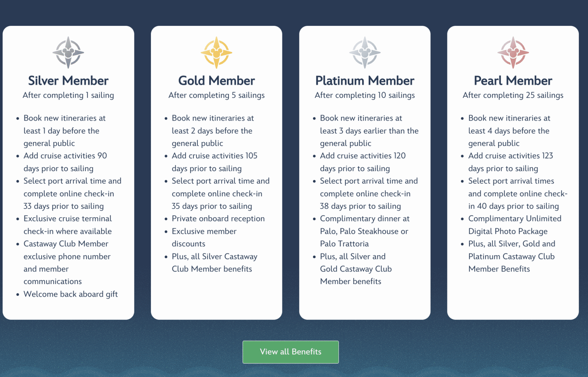Click the View all Benefits button
The image size is (588, 377).
(x=290, y=352)
